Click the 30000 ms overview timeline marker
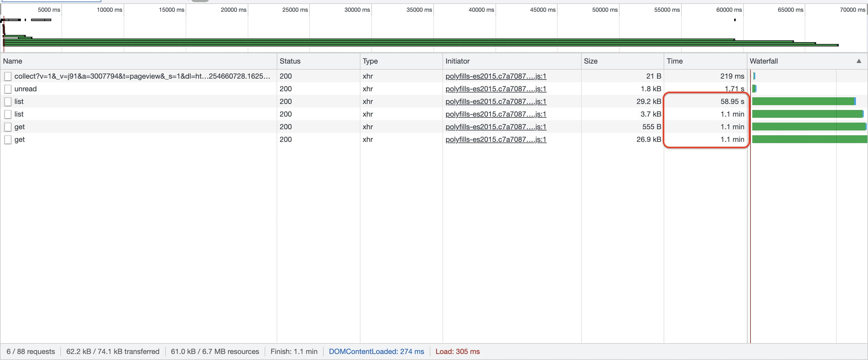This screenshot has width=868, height=360. pos(357,10)
